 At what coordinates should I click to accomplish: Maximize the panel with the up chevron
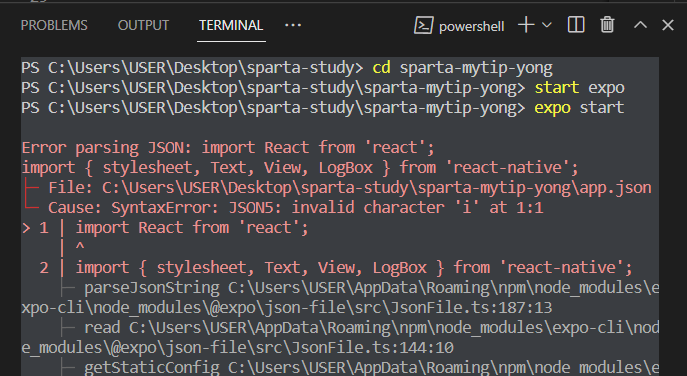pos(640,25)
